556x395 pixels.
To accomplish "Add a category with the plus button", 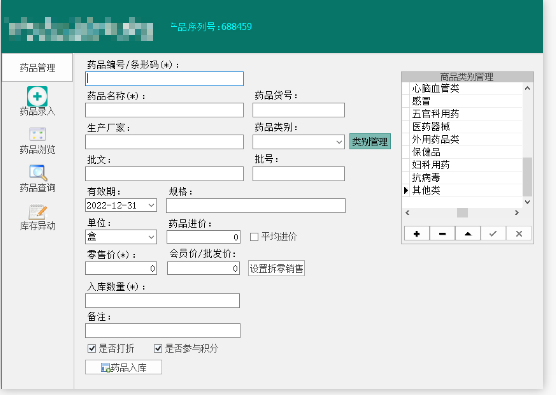I will (x=417, y=234).
